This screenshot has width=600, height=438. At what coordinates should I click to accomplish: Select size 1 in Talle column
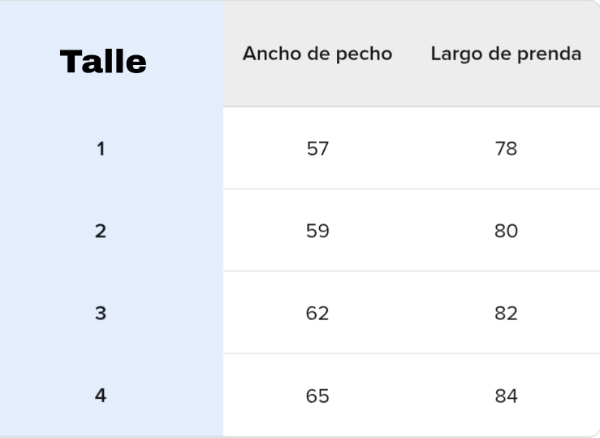click(100, 149)
